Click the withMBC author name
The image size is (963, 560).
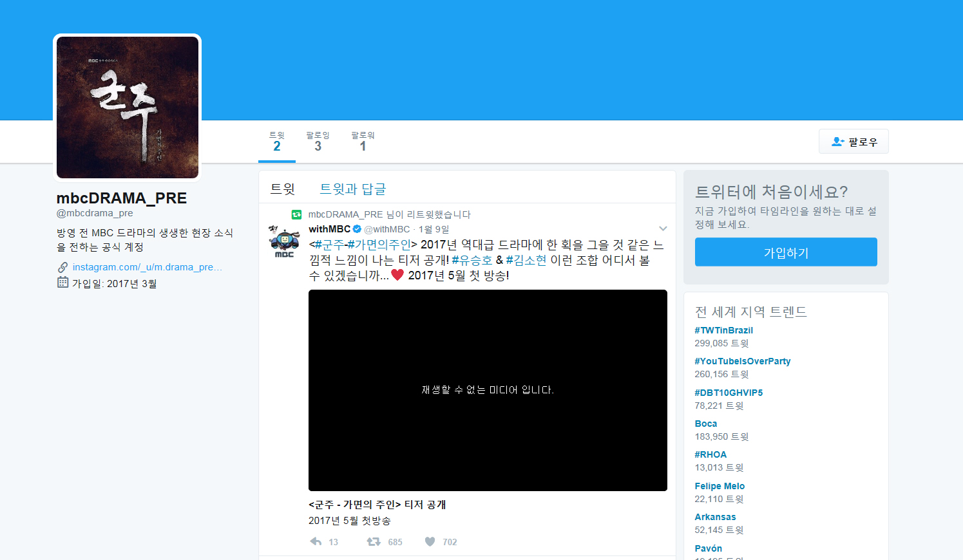(329, 229)
